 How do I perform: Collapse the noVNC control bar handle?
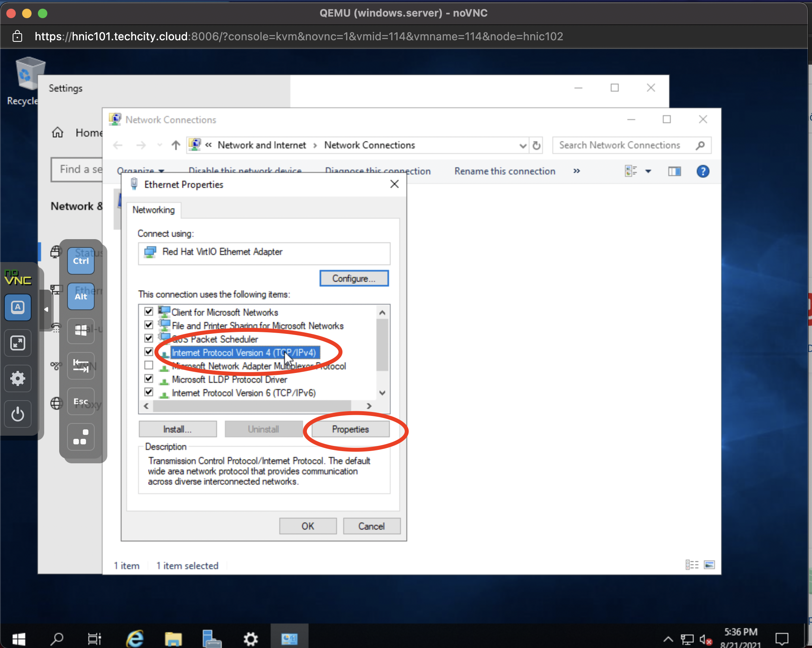point(46,309)
